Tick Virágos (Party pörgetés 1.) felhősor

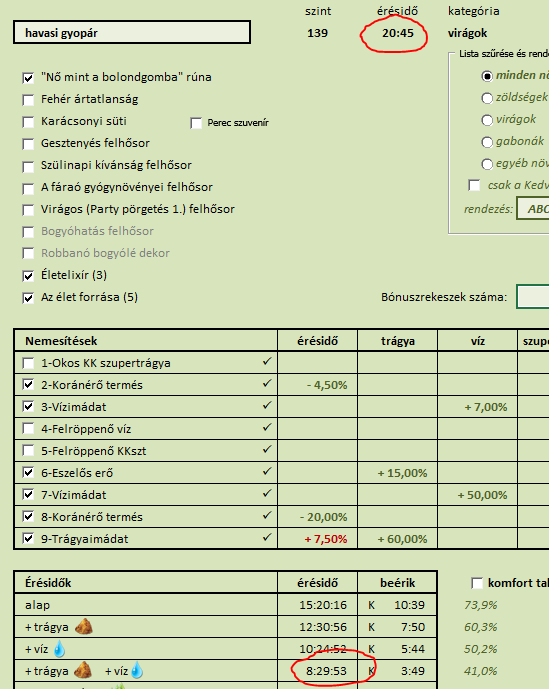coord(28,210)
